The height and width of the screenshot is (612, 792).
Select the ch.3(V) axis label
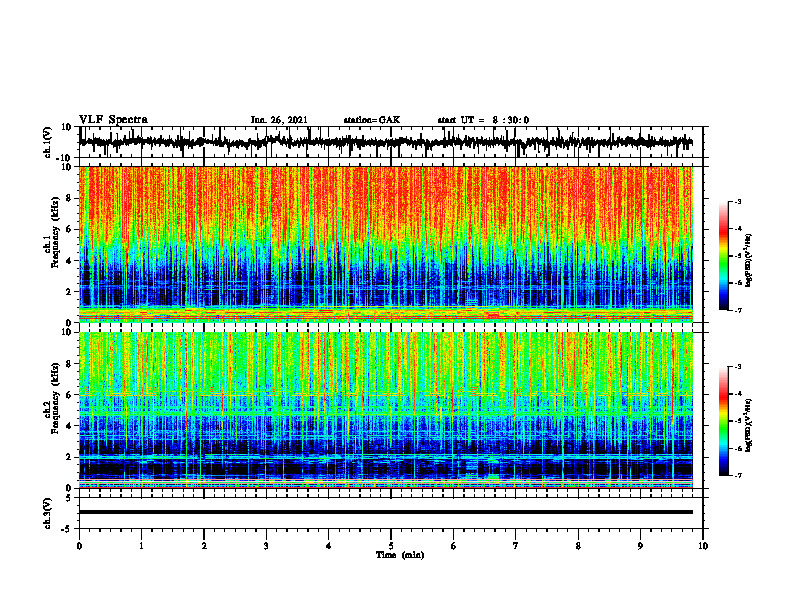(47, 513)
